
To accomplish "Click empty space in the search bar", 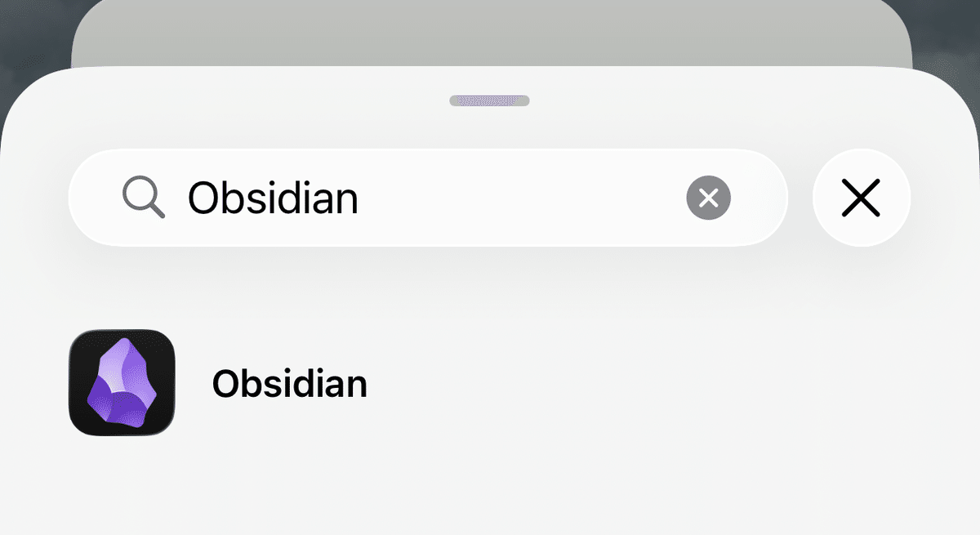I will 523,198.
